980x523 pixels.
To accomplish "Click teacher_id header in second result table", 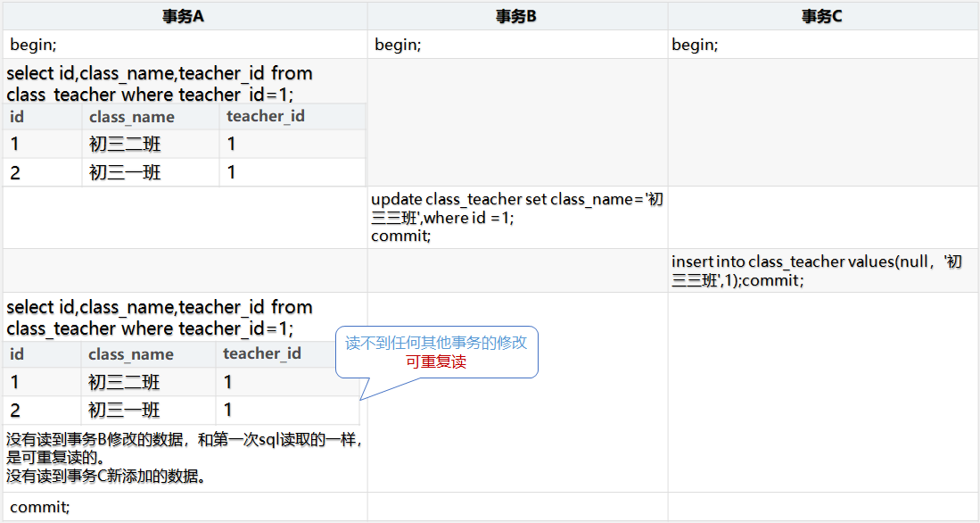I will 262,354.
